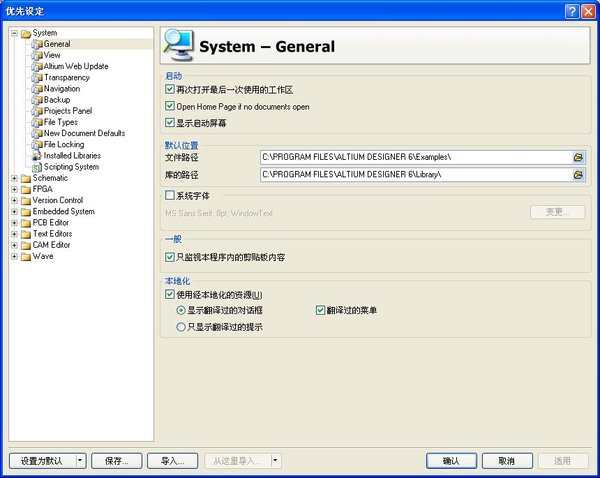600x478 pixels.
Task: Click the Installed Libraries page icon
Action: pyautogui.click(x=37, y=156)
